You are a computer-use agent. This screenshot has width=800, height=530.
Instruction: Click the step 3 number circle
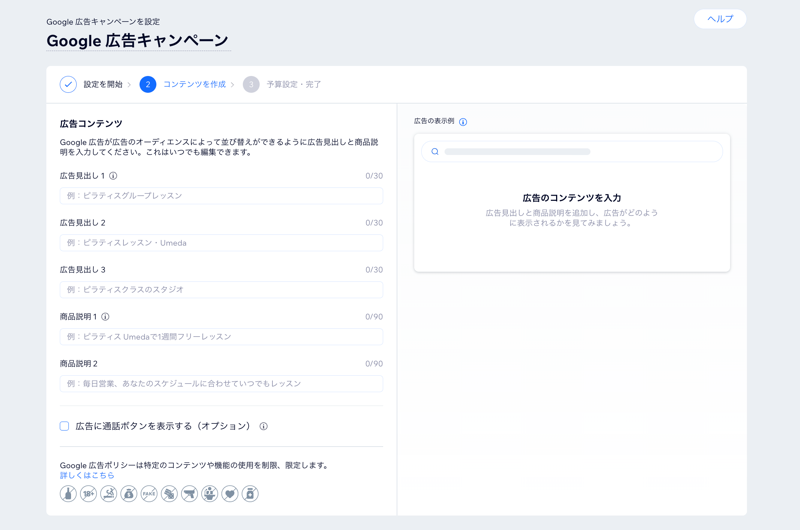point(251,84)
